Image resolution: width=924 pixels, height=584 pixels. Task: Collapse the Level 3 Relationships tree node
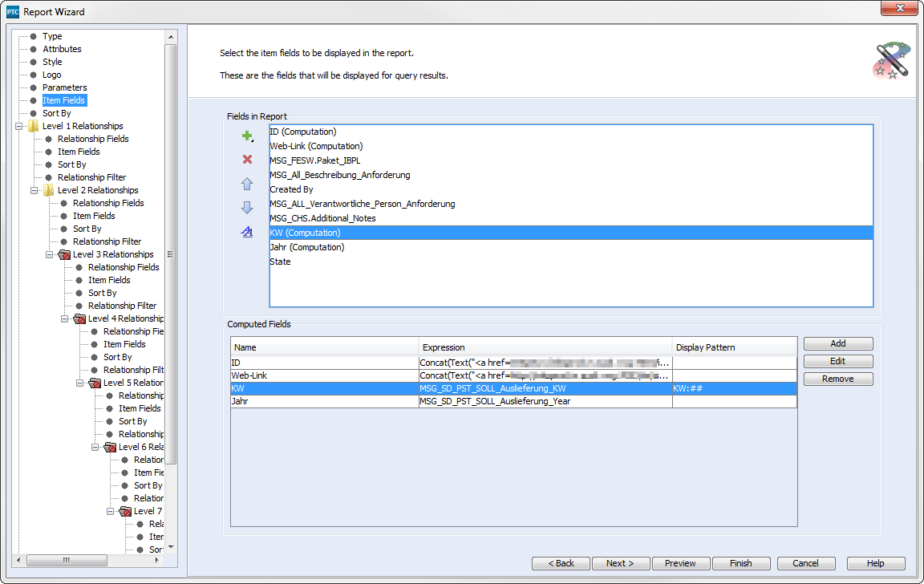coord(50,254)
